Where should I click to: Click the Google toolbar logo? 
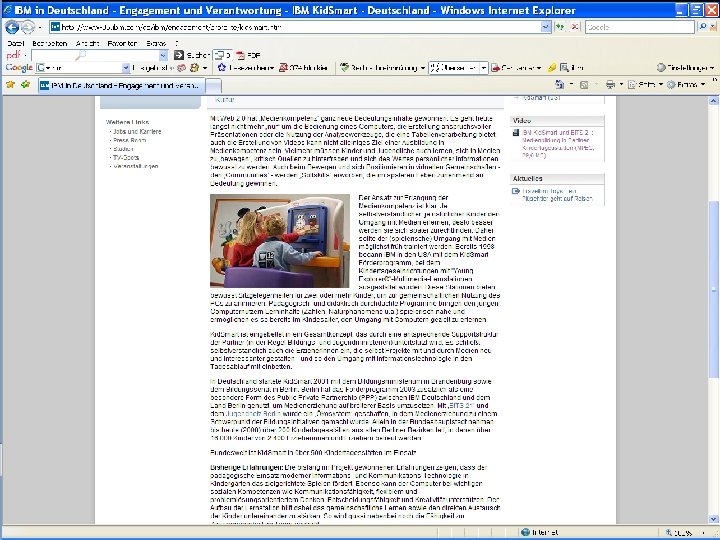click(x=19, y=68)
